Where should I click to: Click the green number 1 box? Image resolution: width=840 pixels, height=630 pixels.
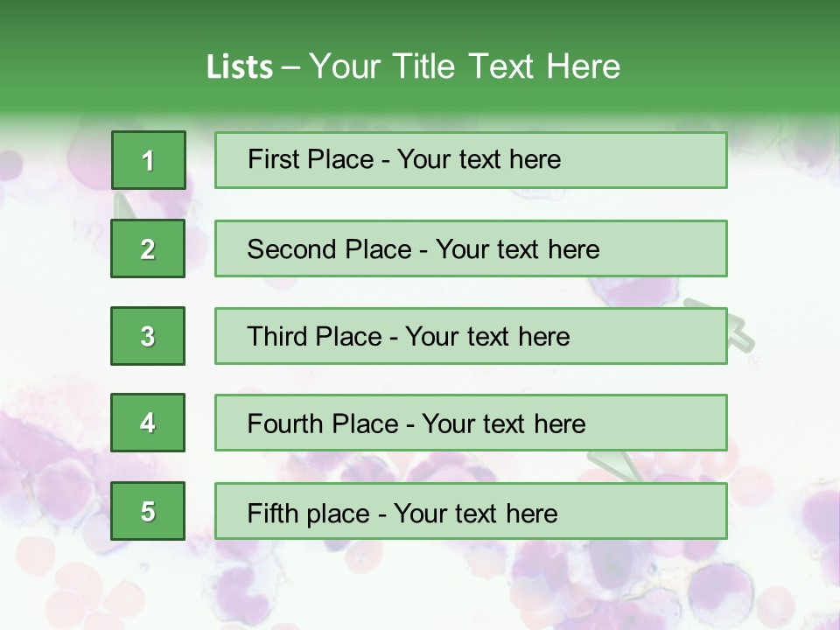pos(149,160)
